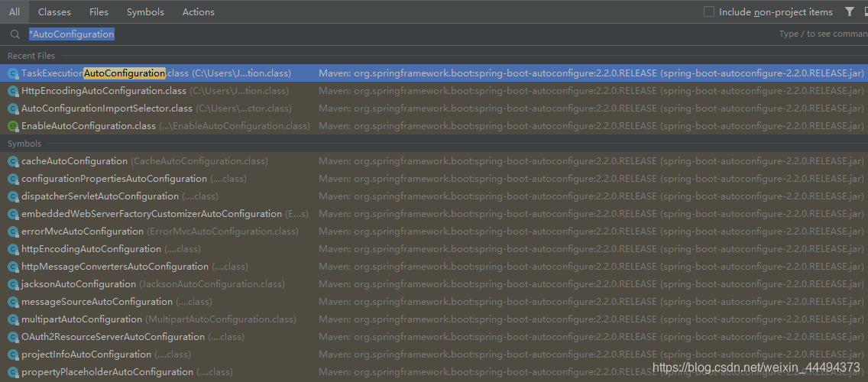
Task: Click icon beside dispatcherServletAutoConfiguration
Action: tap(13, 196)
